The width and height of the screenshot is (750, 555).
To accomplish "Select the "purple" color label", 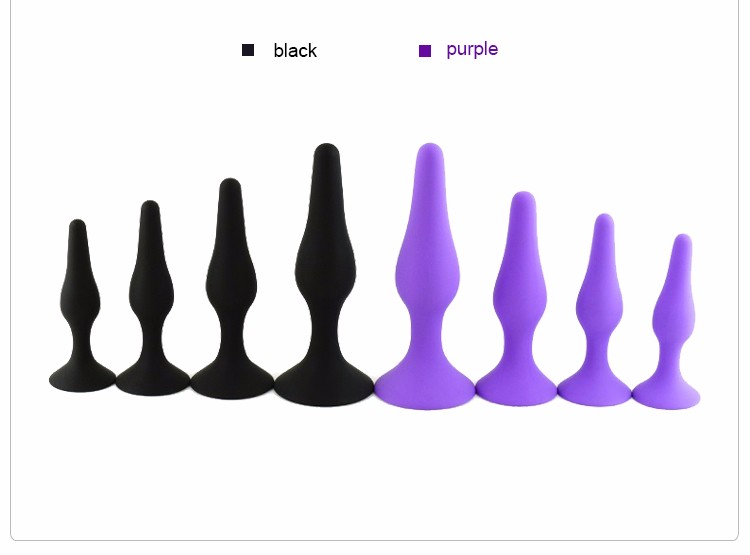I will 472,50.
